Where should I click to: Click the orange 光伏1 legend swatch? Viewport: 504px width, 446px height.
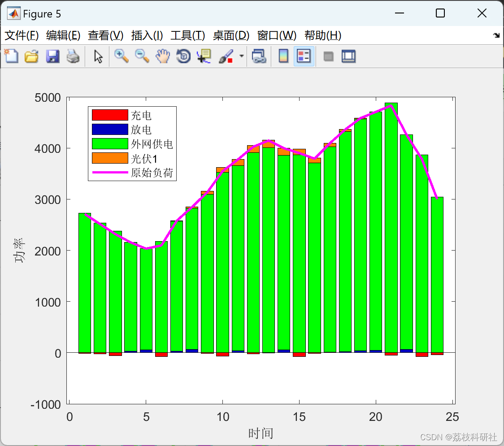click(x=110, y=158)
